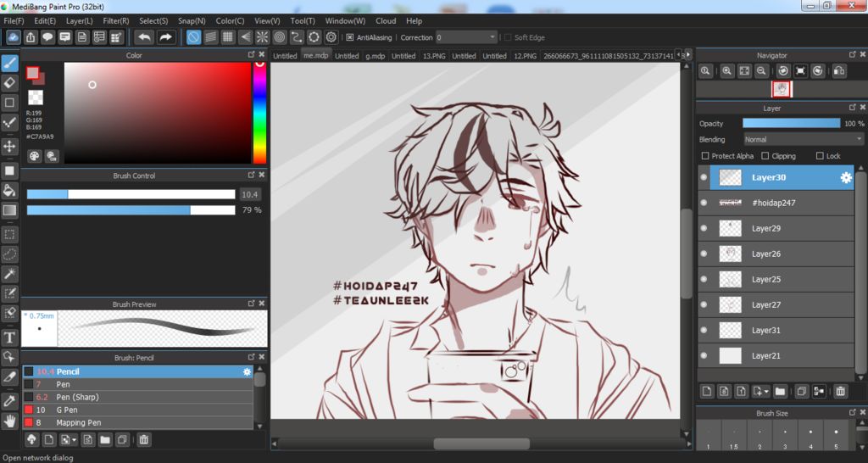This screenshot has height=463, width=868.
Task: Select the Hand tool
Action: pos(9,421)
